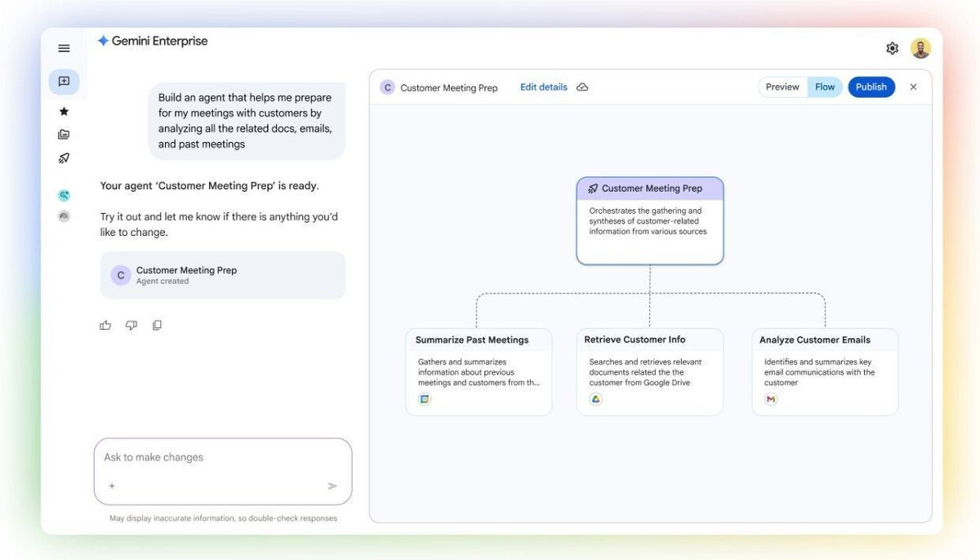Image resolution: width=980 pixels, height=560 pixels.
Task: Click the Gmail icon in Analyze Customer Emails
Action: (771, 399)
